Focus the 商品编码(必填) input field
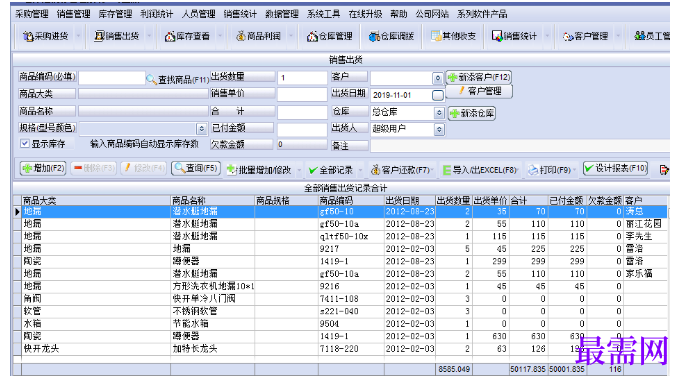 pyautogui.click(x=112, y=78)
